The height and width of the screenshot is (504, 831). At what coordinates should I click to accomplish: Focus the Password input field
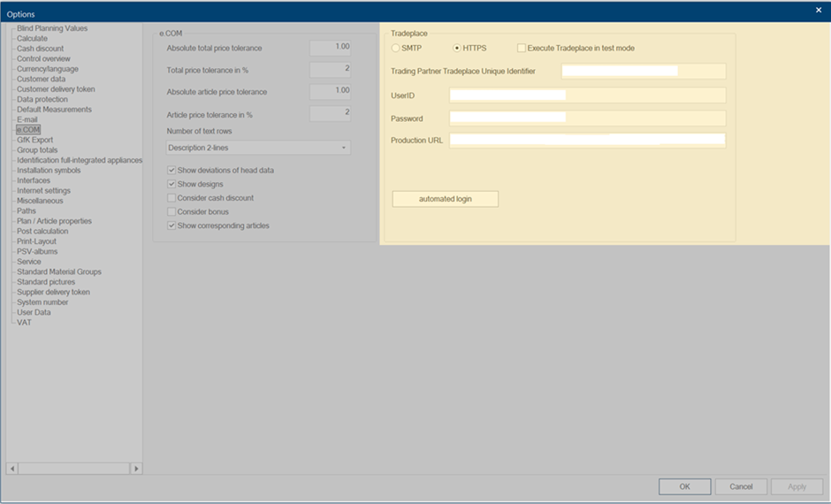(587, 118)
